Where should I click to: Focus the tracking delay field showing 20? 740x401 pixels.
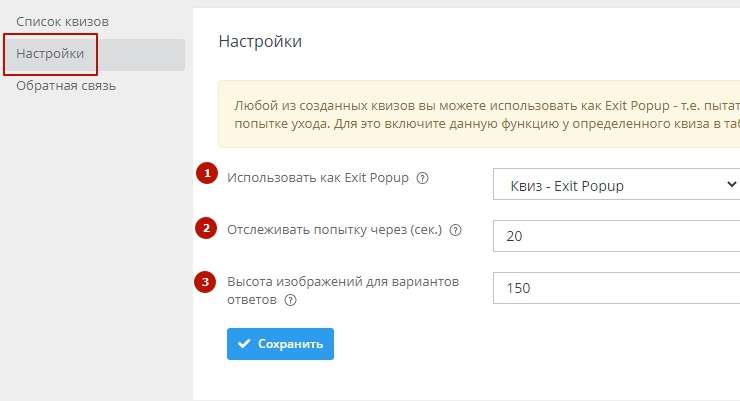pyautogui.click(x=616, y=236)
